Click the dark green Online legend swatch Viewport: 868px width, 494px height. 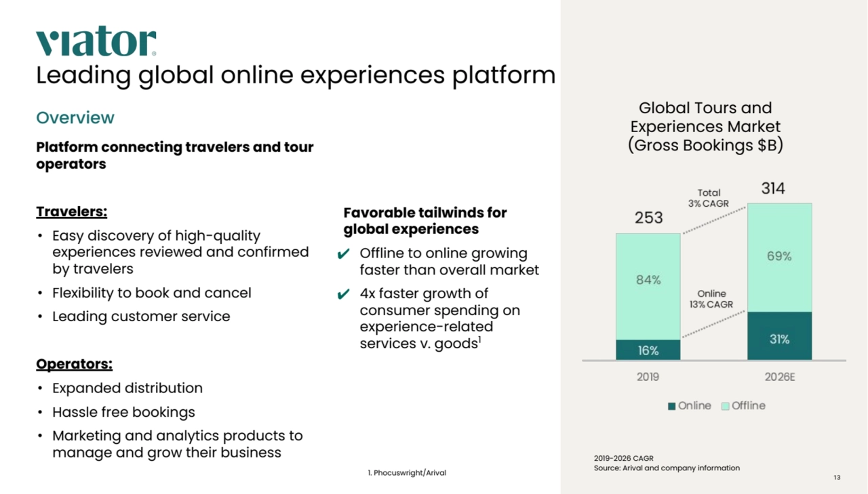tap(671, 406)
